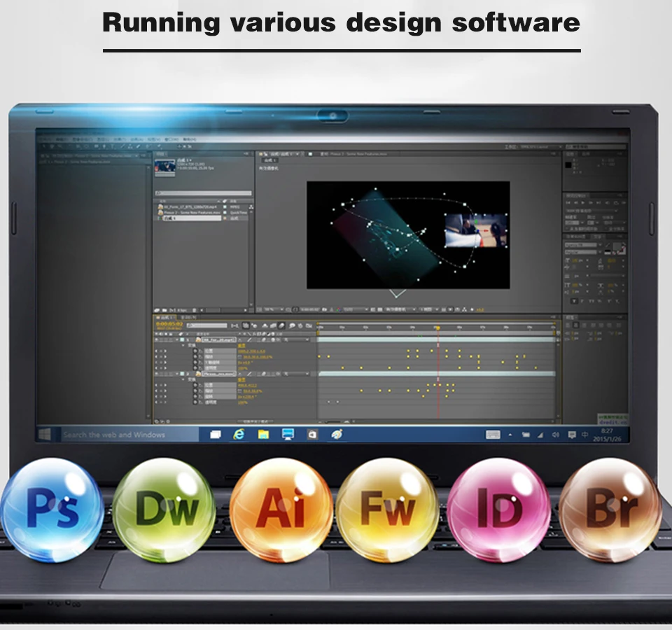This screenshot has height=630, width=672.
Task: Click the auto-keyframe stopwatch icon in timeline header
Action: 300,325
